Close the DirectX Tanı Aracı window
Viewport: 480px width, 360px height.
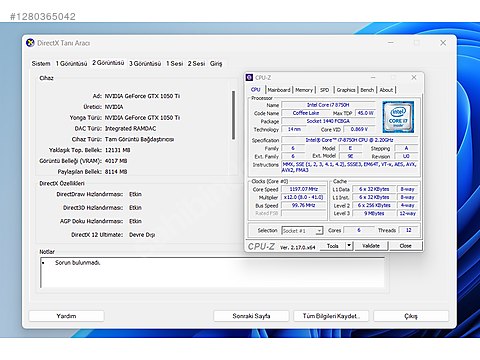click(443, 43)
